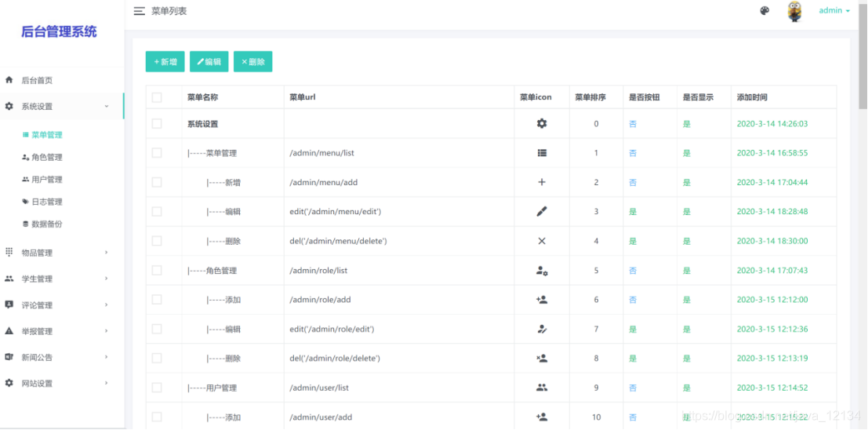
Task: Click the 删除 delete button
Action: pyautogui.click(x=253, y=61)
